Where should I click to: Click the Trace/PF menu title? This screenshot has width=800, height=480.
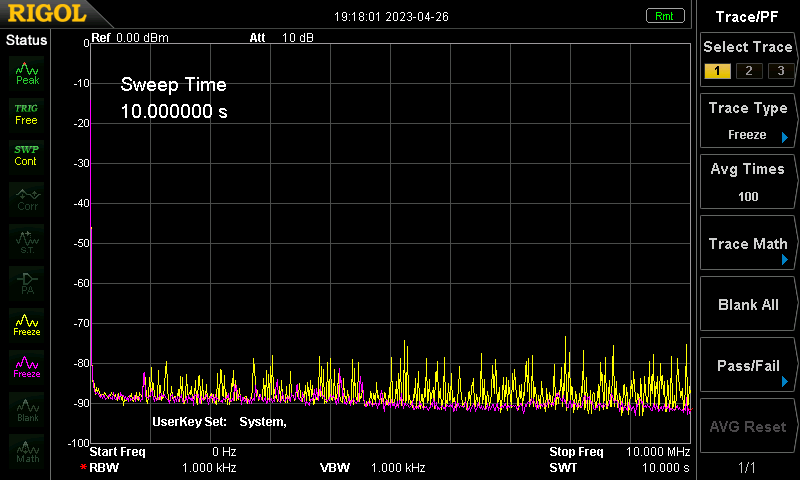click(x=747, y=17)
